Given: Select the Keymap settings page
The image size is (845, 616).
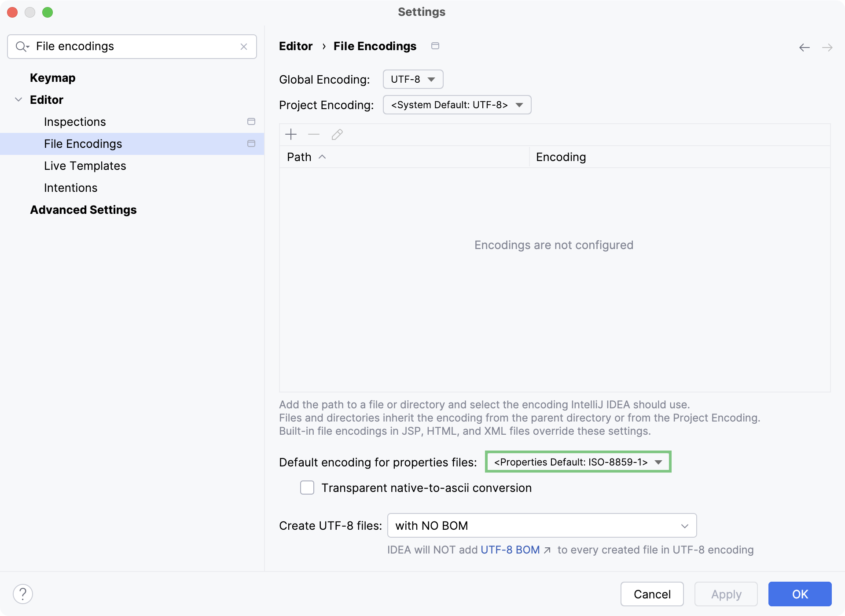Looking at the screenshot, I should point(52,77).
